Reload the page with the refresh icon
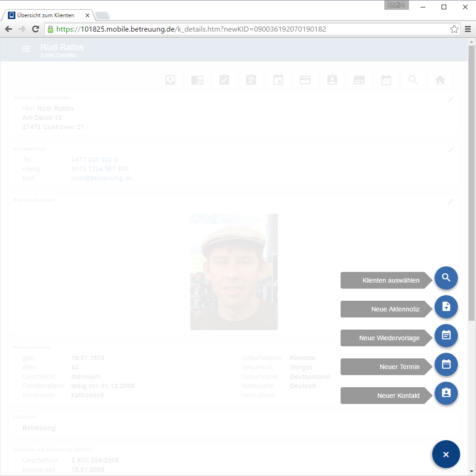Screen dimensions: 476x476 pyautogui.click(x=35, y=29)
